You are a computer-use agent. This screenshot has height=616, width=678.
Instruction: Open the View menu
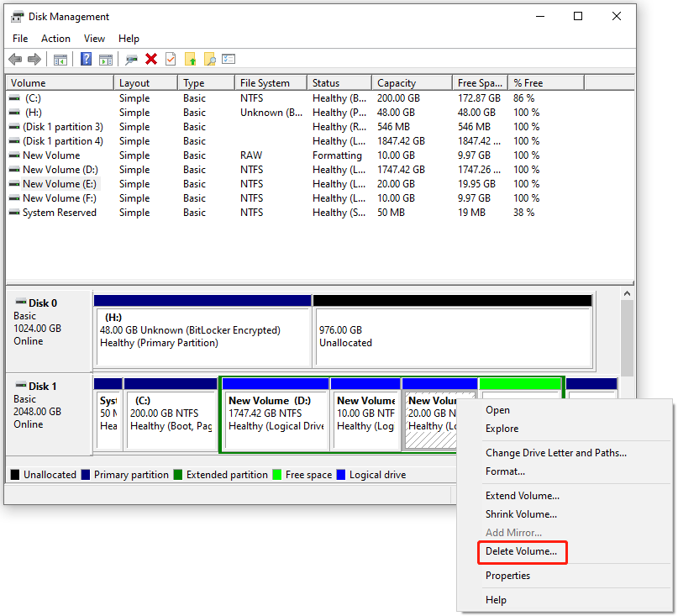click(x=94, y=39)
